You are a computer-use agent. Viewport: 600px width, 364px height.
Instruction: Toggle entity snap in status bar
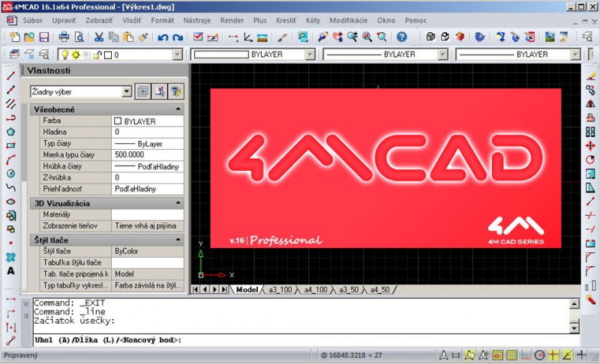pos(553,355)
